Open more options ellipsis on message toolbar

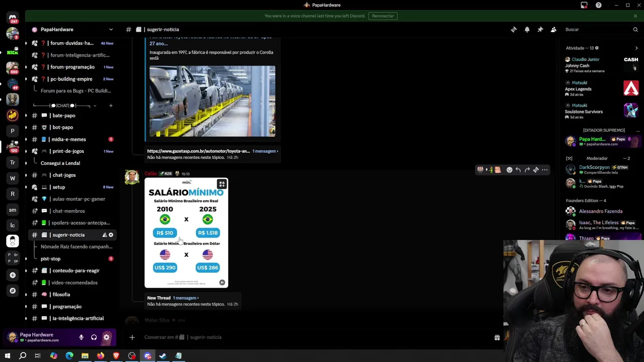tap(545, 170)
